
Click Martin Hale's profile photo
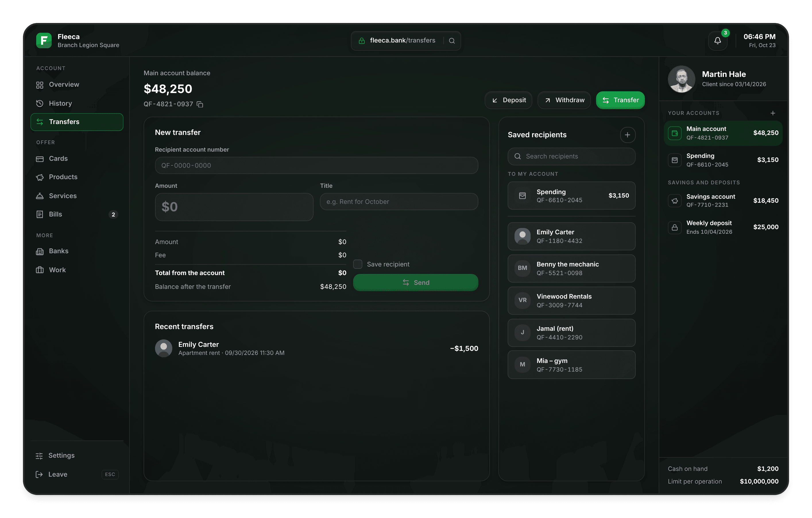(682, 79)
